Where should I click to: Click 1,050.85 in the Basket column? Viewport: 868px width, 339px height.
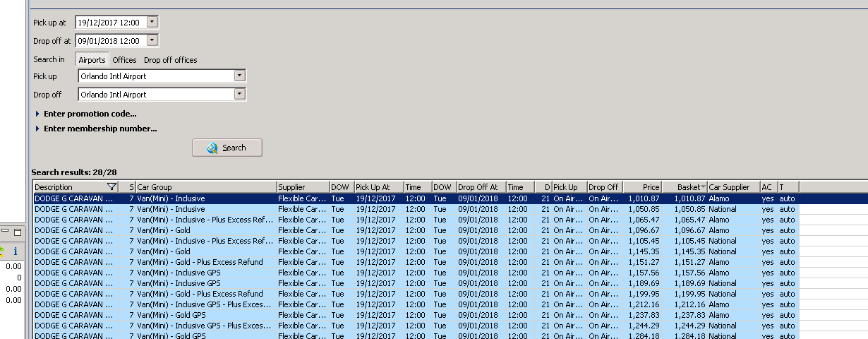pos(688,209)
